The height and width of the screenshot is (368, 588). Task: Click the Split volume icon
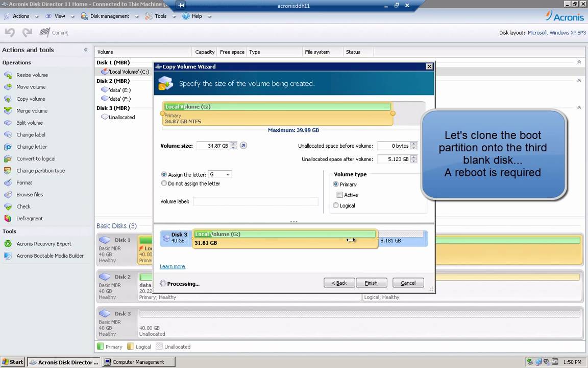8,123
